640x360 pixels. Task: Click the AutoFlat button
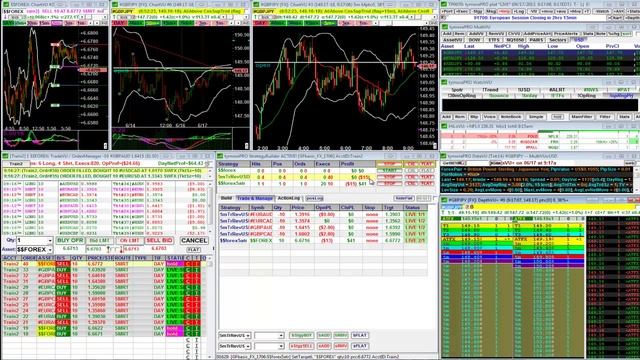(404, 198)
